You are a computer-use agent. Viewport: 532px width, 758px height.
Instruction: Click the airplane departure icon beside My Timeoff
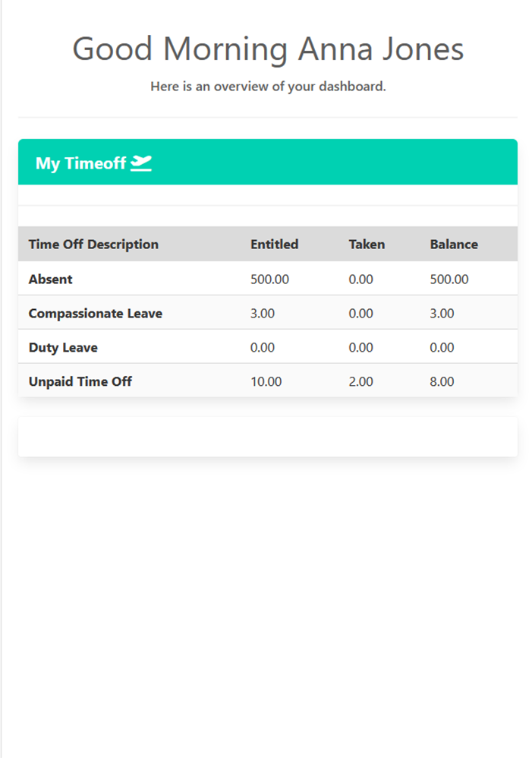point(141,163)
